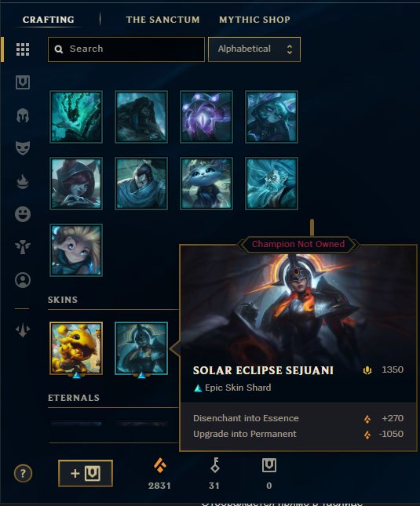420x506 pixels.
Task: Select the yellow bee skin shard
Action: tap(76, 348)
